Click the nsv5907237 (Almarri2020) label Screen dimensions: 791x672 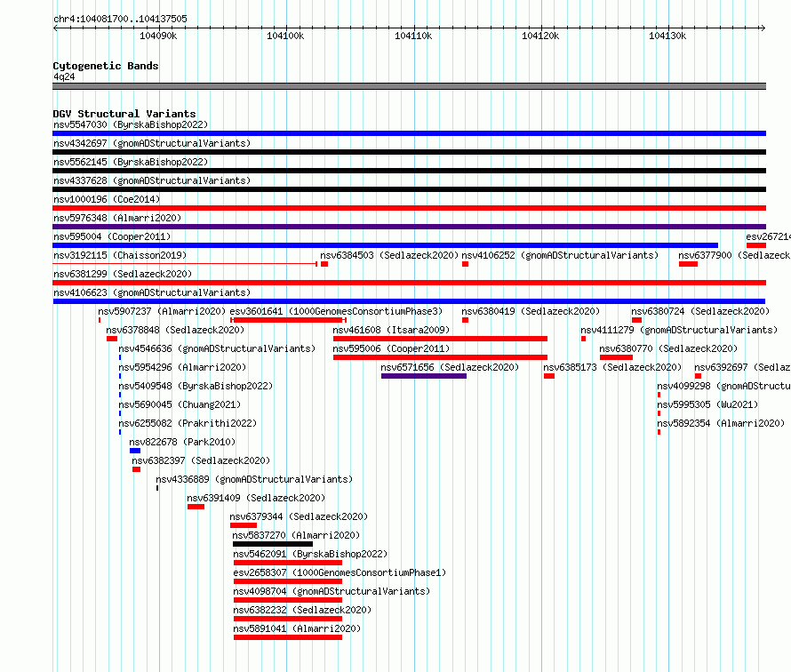[162, 311]
